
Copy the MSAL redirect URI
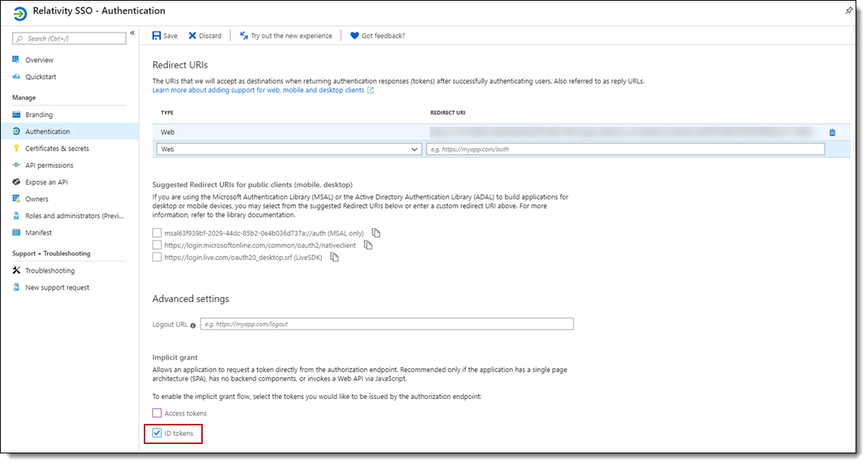[x=376, y=233]
